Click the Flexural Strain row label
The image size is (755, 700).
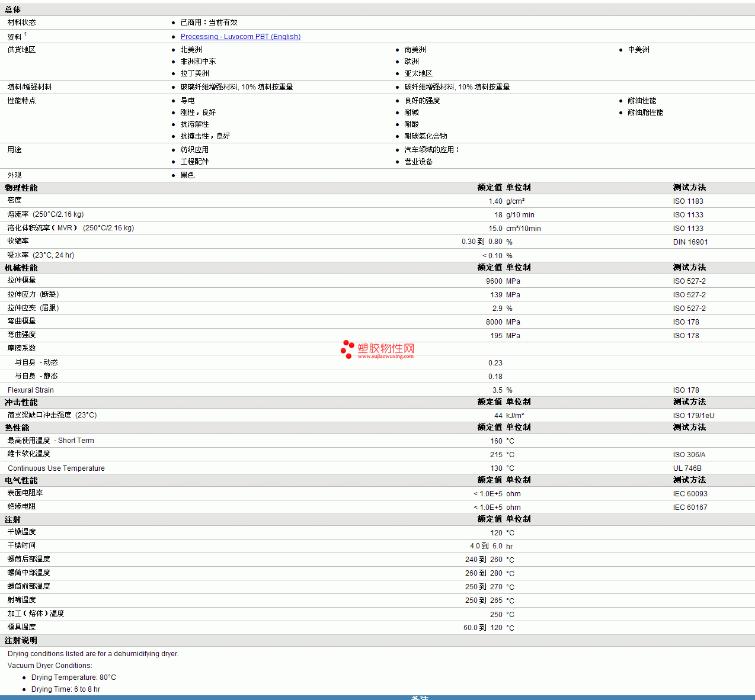[x=31, y=390]
